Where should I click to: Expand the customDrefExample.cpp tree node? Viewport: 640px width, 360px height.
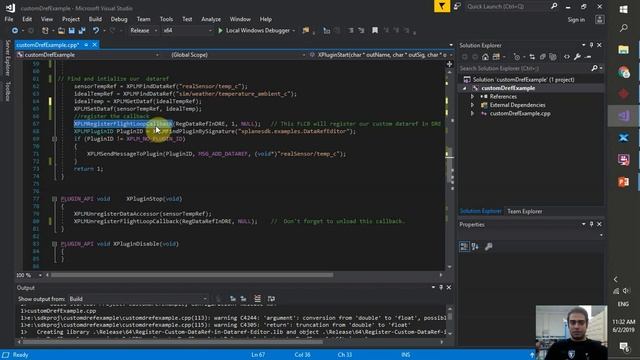pos(473,113)
